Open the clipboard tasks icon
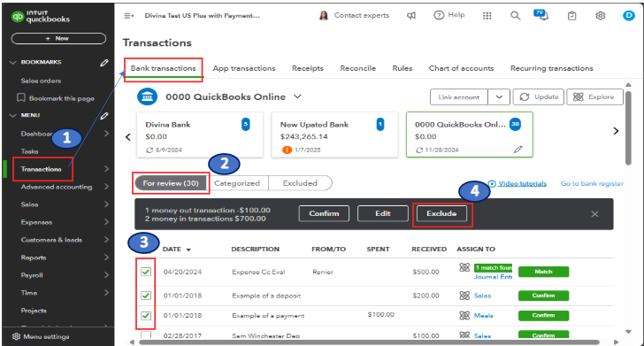The width and height of the screenshot is (644, 346). 571,16
